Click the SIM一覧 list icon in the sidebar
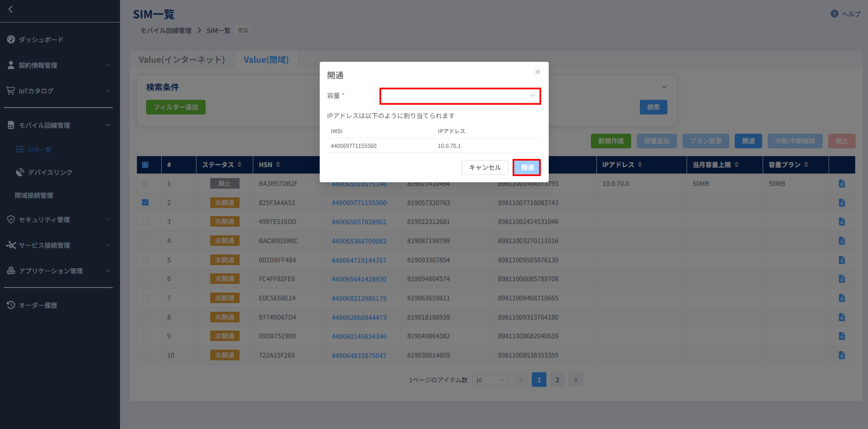 [20, 150]
